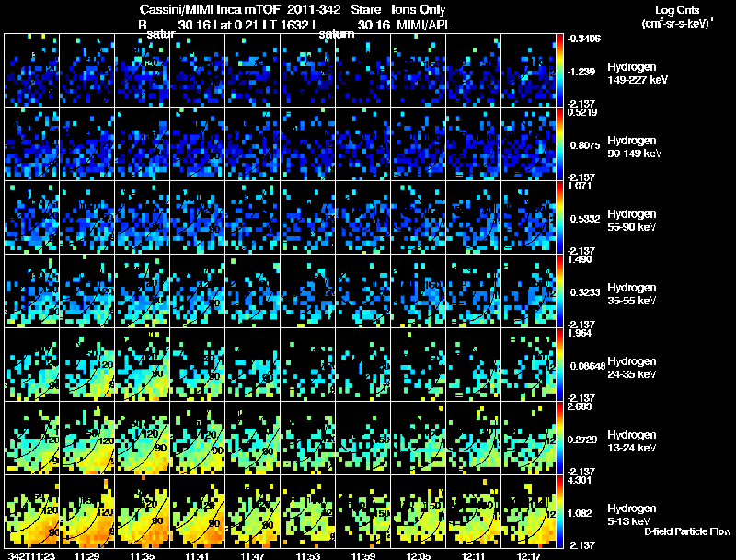Click the -0.3406 colorbar maximum value
The image size is (736, 560).
pyautogui.click(x=584, y=39)
